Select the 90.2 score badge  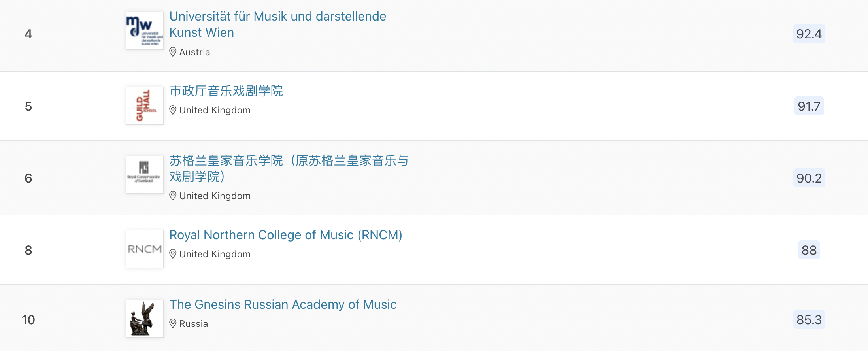(x=809, y=178)
